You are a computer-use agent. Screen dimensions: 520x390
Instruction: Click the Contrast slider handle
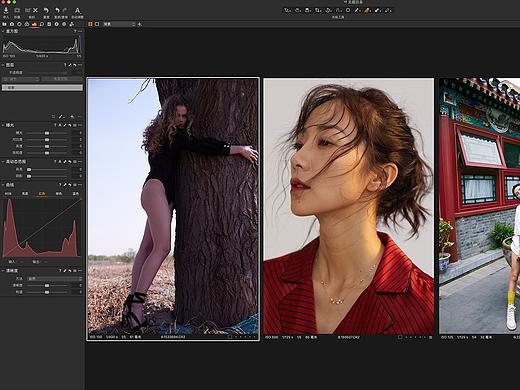pyautogui.click(x=47, y=140)
